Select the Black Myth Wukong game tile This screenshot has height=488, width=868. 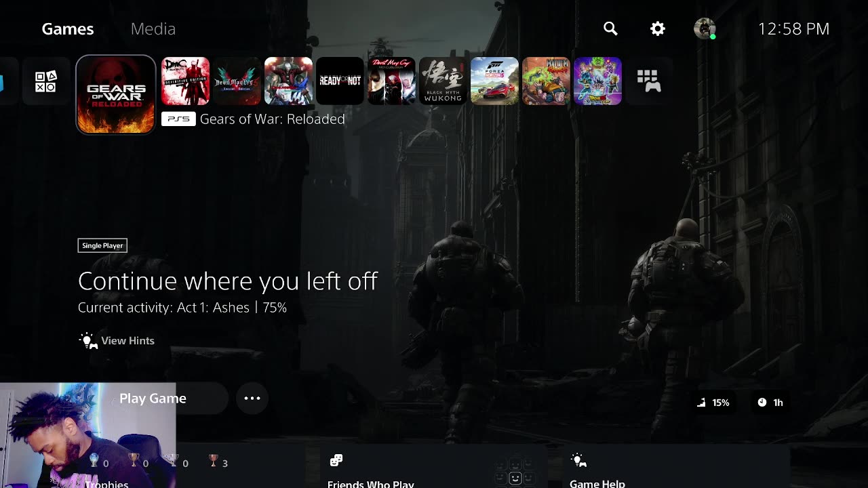click(443, 81)
